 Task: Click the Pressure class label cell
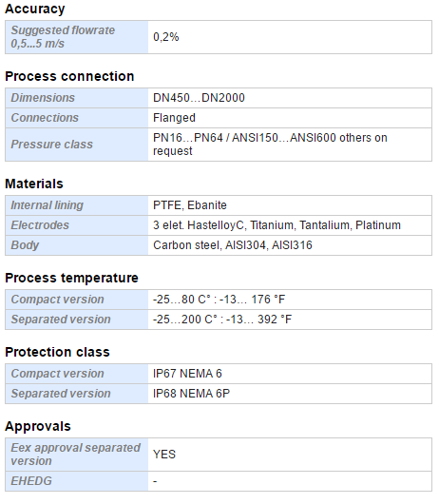coord(77,145)
